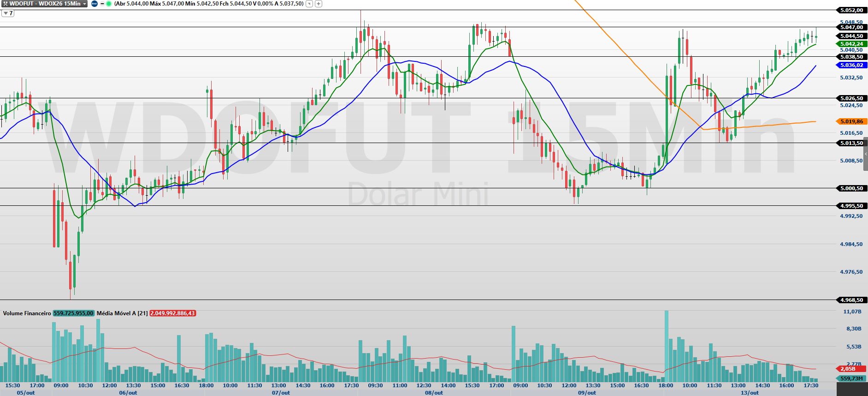This screenshot has height=396, width=868.
Task: Expand the indicators dropdown labeled 7
Action: point(8,13)
